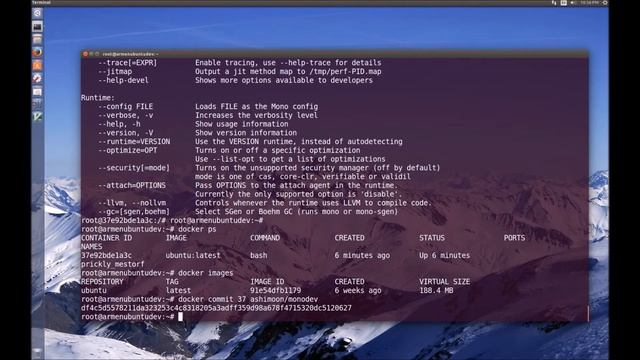Click 'docker commit 37 ashimoon/monodev' command
640x360 pixels.
click(248, 299)
